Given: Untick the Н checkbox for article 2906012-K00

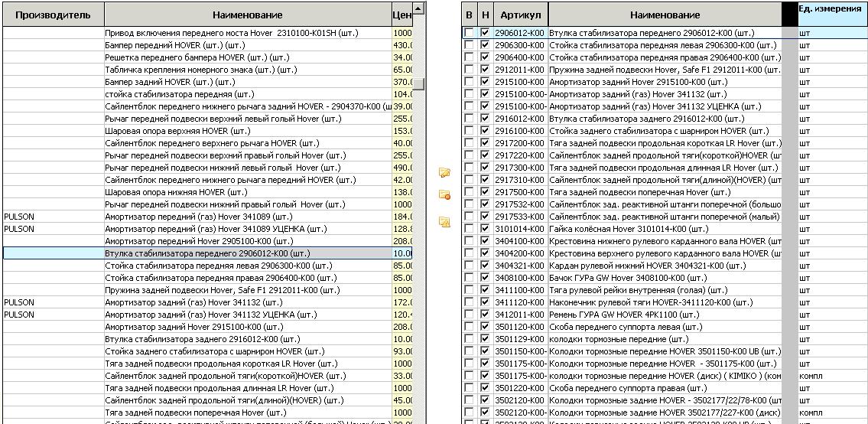Looking at the screenshot, I should point(485,33).
